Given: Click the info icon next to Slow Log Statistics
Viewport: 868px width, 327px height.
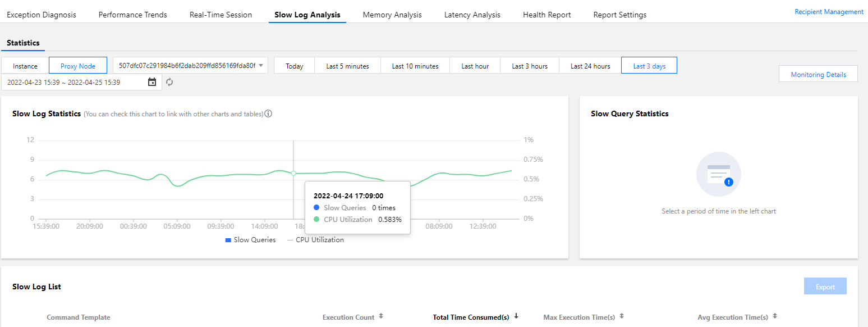Looking at the screenshot, I should click(x=268, y=113).
